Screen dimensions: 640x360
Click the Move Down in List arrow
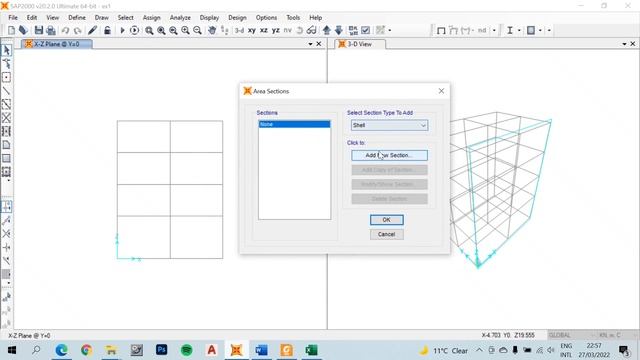point(338,30)
